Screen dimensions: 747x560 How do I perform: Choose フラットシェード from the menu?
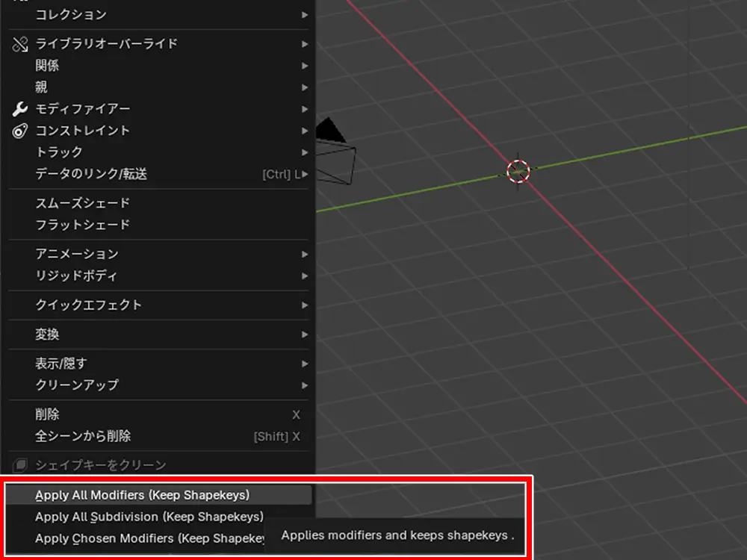(x=83, y=225)
